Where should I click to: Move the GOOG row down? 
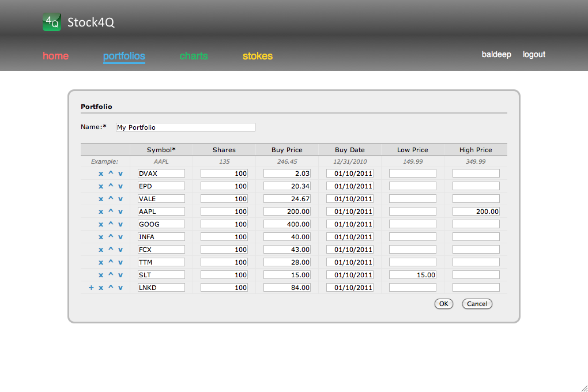coord(120,225)
